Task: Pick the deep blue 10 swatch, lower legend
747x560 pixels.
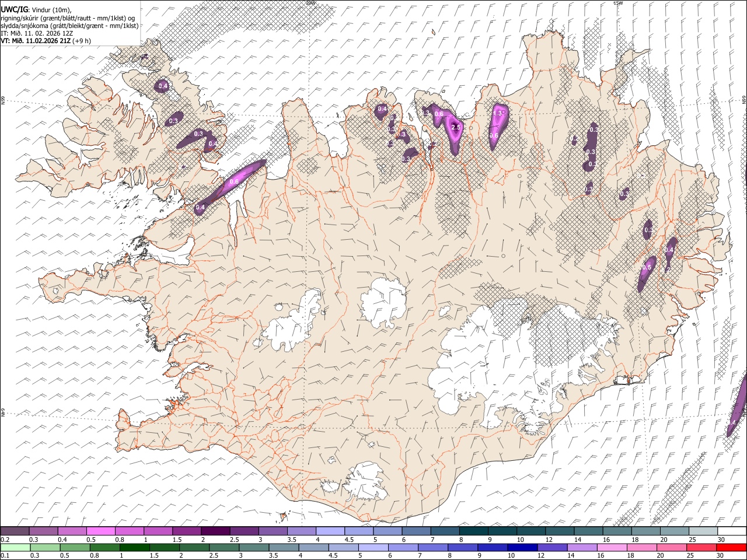Action: pos(521,547)
